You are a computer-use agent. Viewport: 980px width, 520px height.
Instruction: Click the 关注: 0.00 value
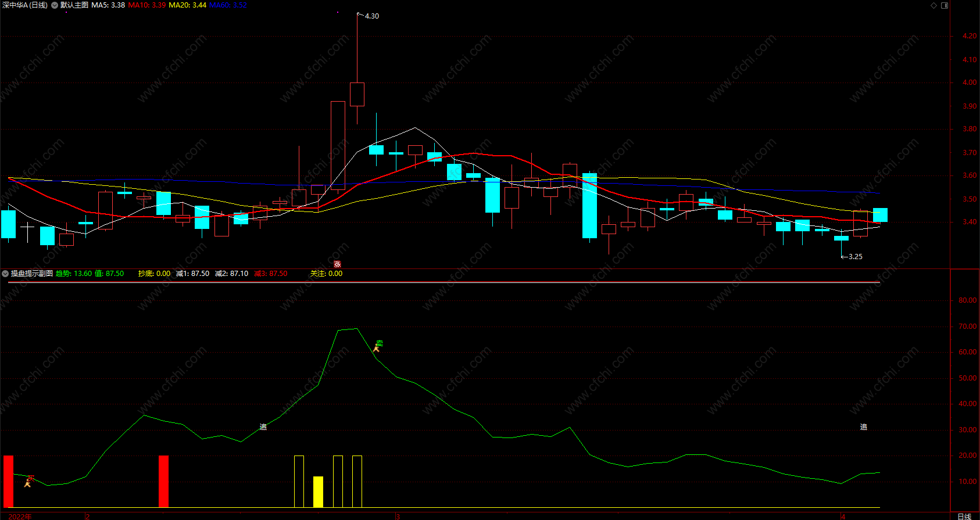[x=326, y=273]
